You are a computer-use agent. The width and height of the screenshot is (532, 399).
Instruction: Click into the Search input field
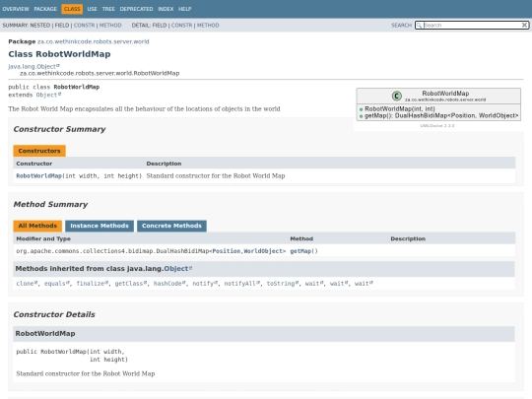tap(472, 25)
